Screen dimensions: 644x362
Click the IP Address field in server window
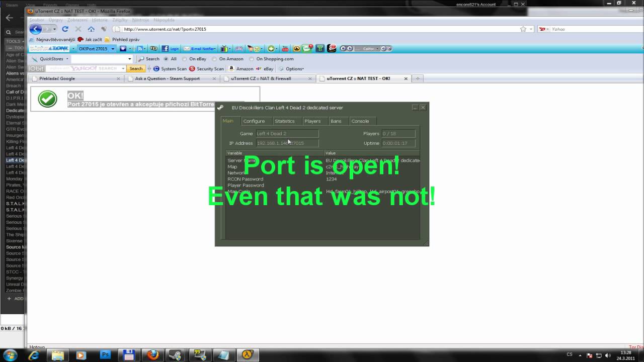[x=287, y=143]
